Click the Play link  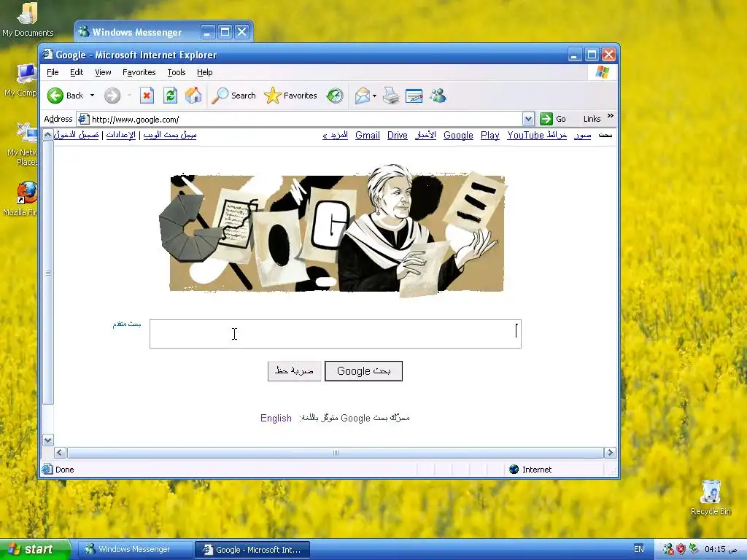489,135
